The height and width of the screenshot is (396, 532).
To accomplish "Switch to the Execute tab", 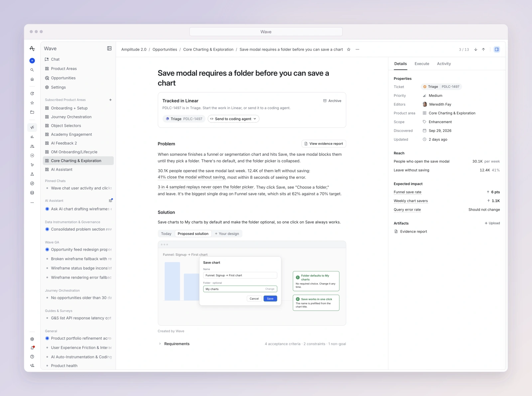I will pos(422,64).
